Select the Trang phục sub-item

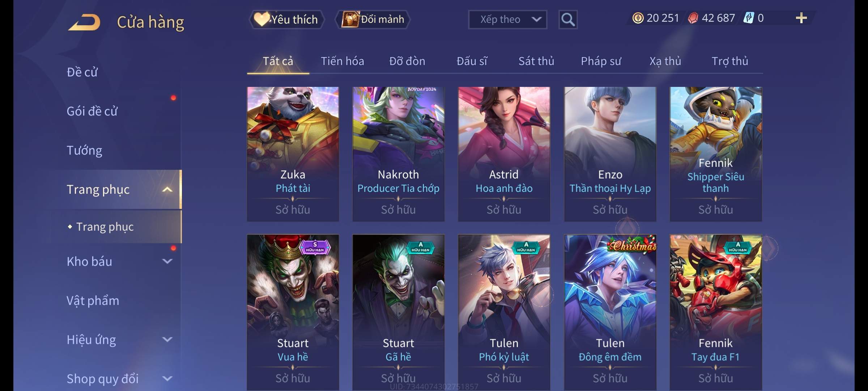(105, 227)
